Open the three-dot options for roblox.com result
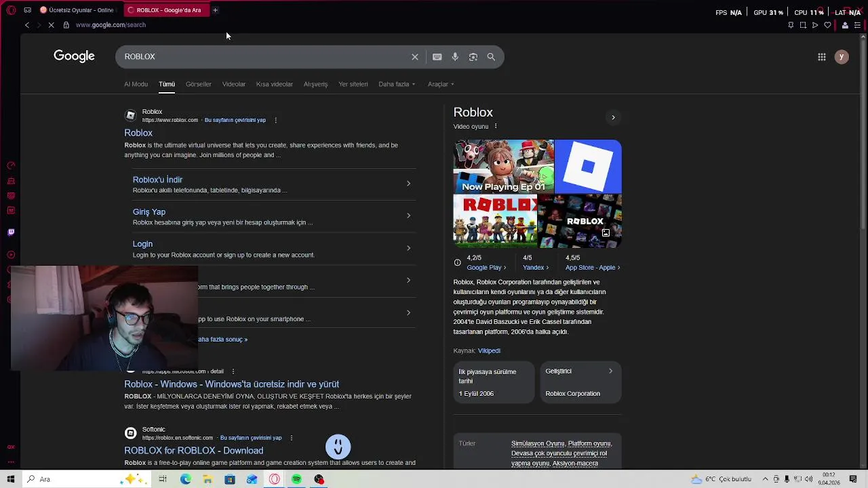This screenshot has width=868, height=488. click(x=275, y=120)
